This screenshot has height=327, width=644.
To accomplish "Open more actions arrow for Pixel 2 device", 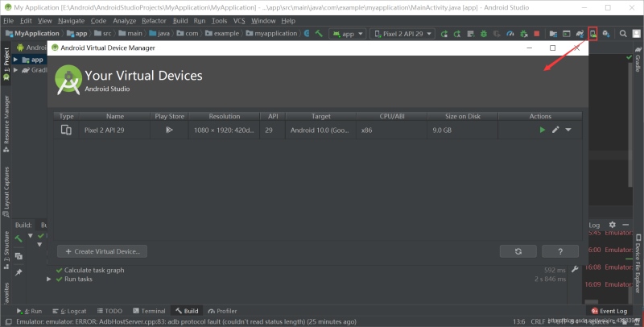I will (x=568, y=130).
